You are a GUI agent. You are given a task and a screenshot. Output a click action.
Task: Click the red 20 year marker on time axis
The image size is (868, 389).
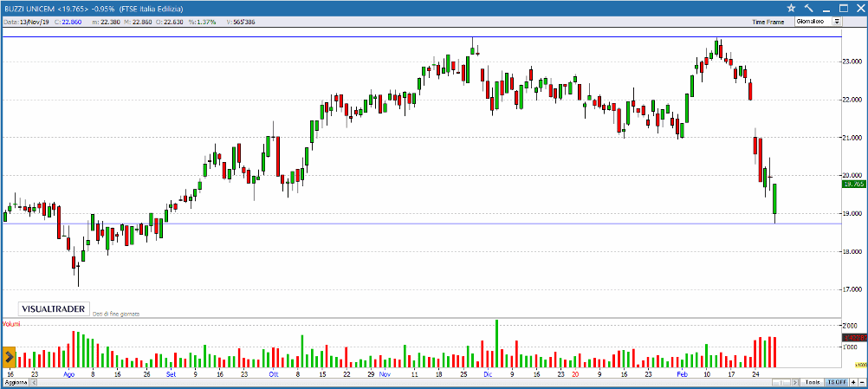[575, 374]
